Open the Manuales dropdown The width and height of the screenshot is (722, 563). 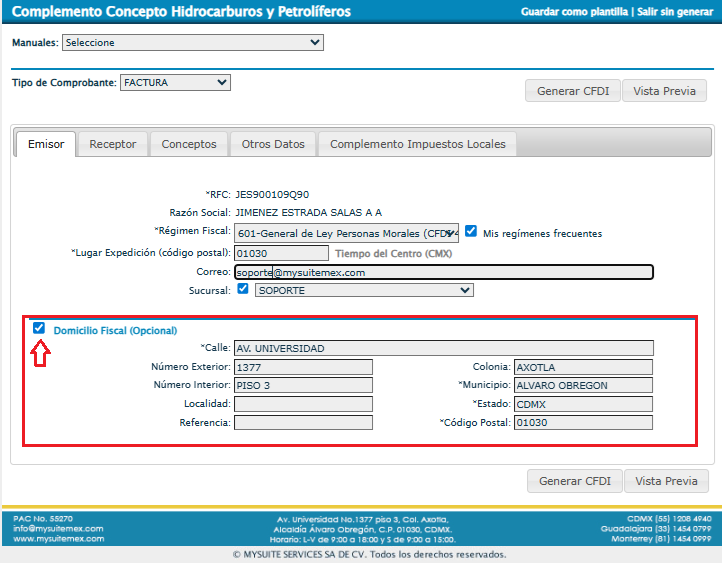click(x=193, y=42)
